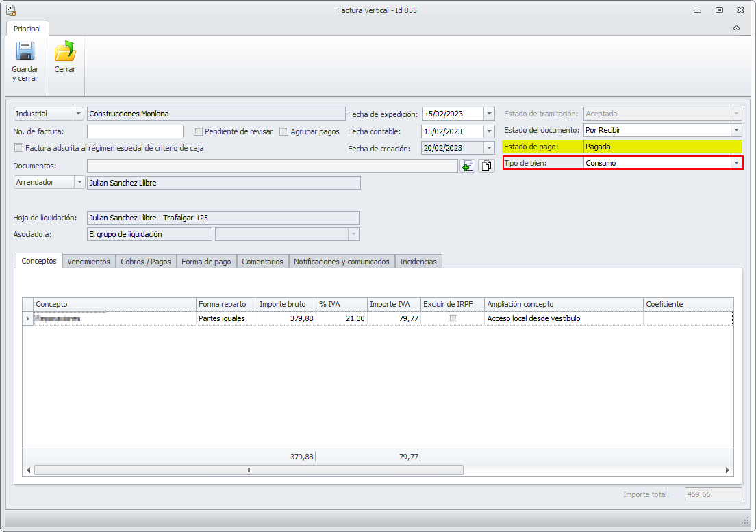
Task: Click the Importe IVA column header
Action: tap(394, 304)
